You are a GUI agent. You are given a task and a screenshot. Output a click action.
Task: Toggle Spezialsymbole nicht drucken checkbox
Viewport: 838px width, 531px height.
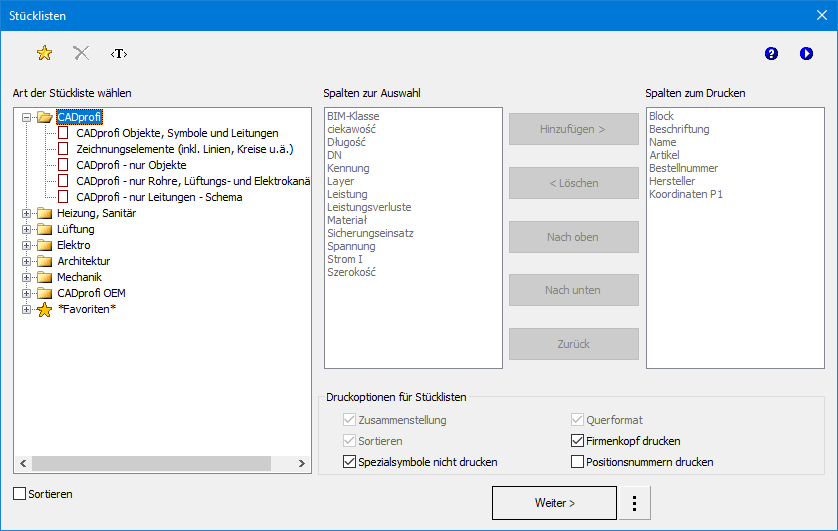(350, 462)
